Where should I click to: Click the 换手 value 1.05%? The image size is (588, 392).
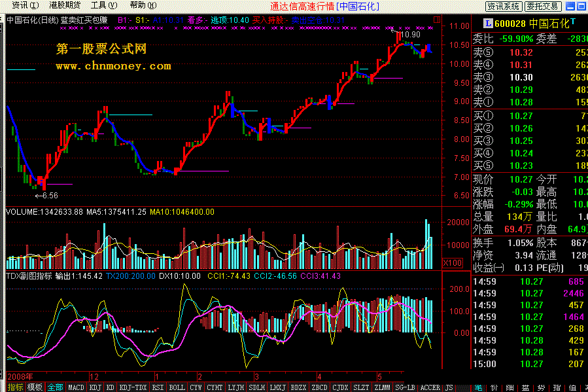(520, 243)
